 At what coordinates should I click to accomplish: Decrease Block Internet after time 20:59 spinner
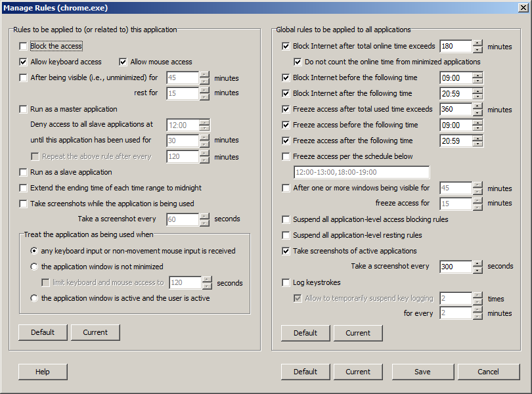click(x=477, y=97)
